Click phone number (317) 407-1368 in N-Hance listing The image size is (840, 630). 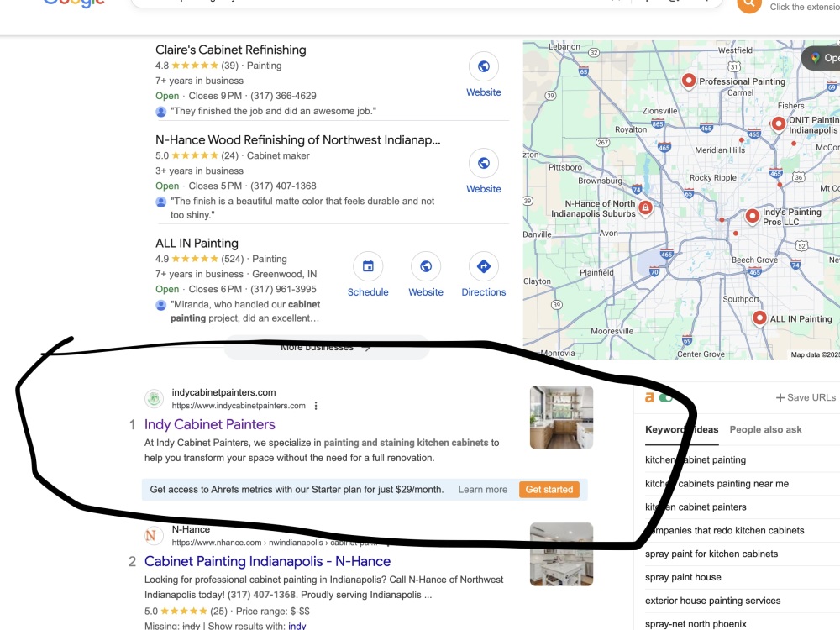pos(283,186)
